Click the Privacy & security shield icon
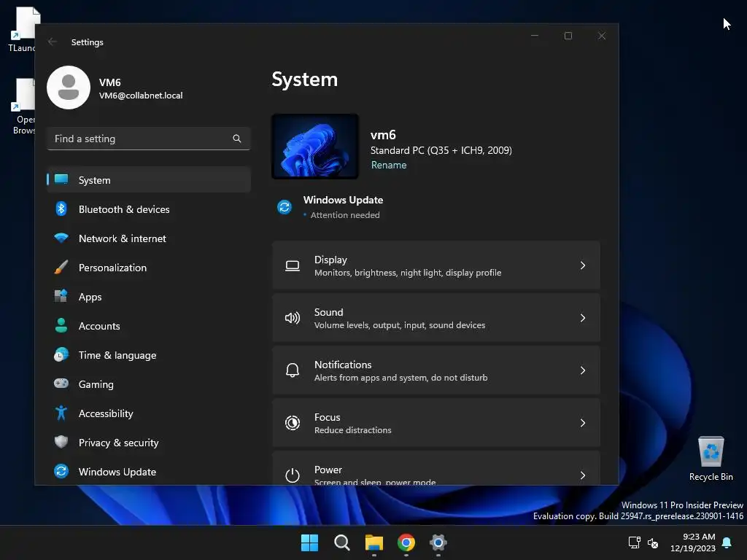The width and height of the screenshot is (747, 560). click(61, 442)
